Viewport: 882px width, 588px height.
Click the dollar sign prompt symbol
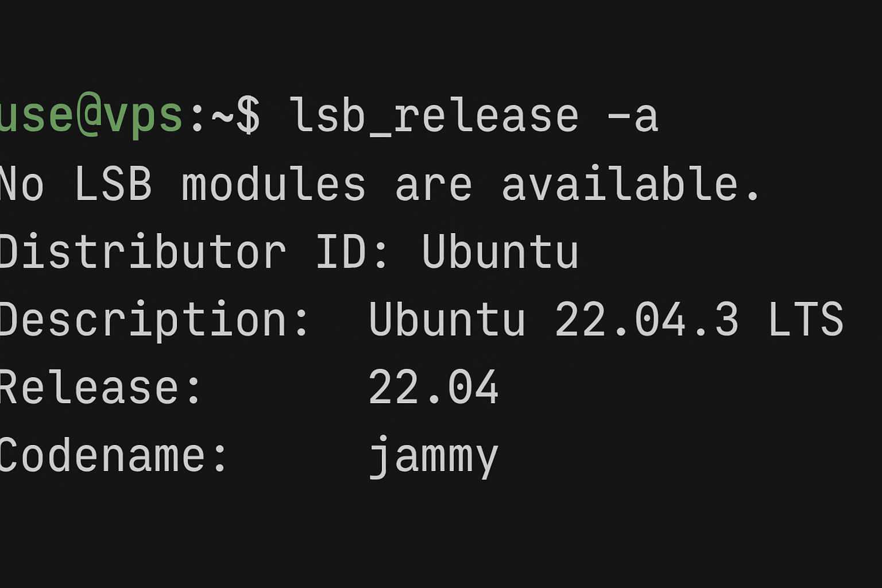(248, 115)
